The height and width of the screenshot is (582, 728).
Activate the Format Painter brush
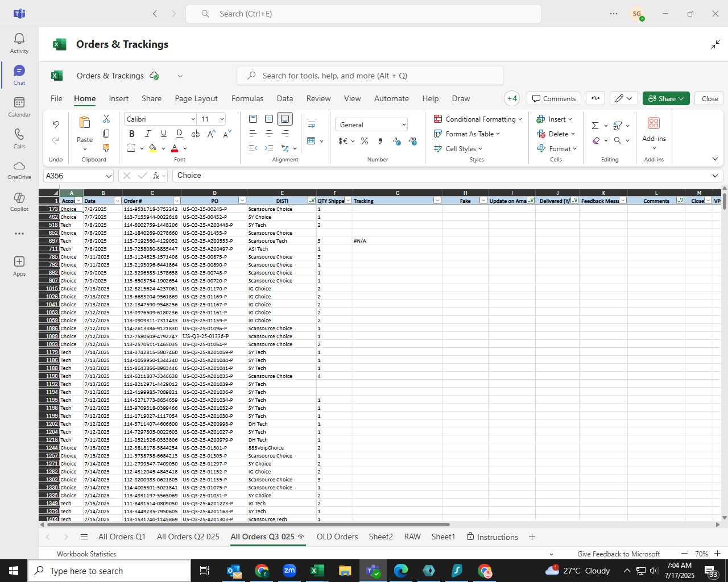[x=106, y=148]
